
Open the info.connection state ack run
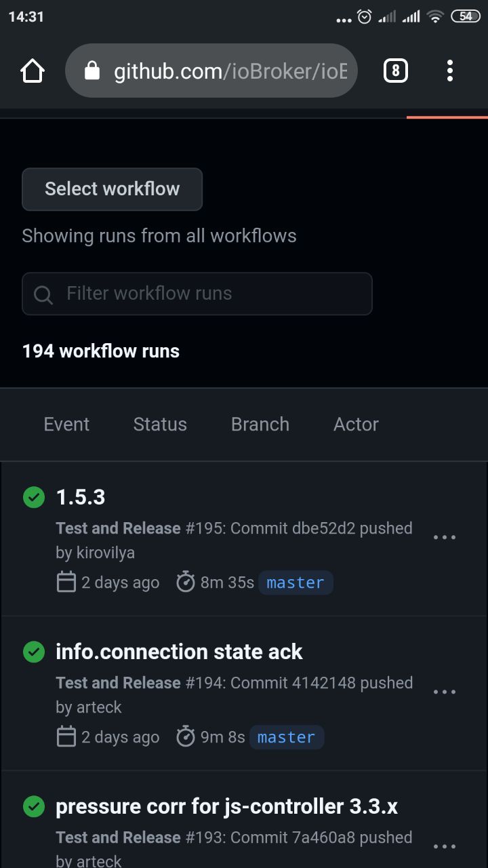pyautogui.click(x=179, y=652)
